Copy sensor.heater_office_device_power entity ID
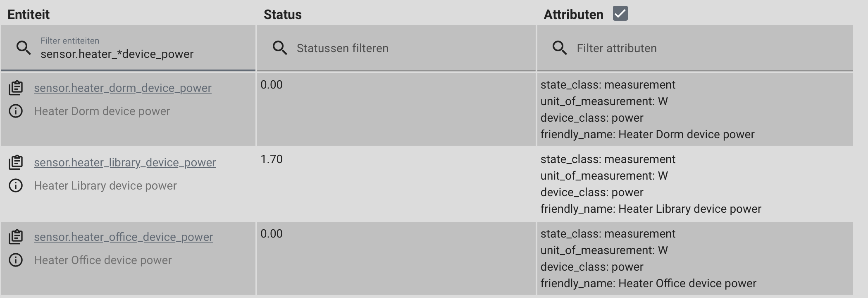The height and width of the screenshot is (298, 868). coord(16,237)
